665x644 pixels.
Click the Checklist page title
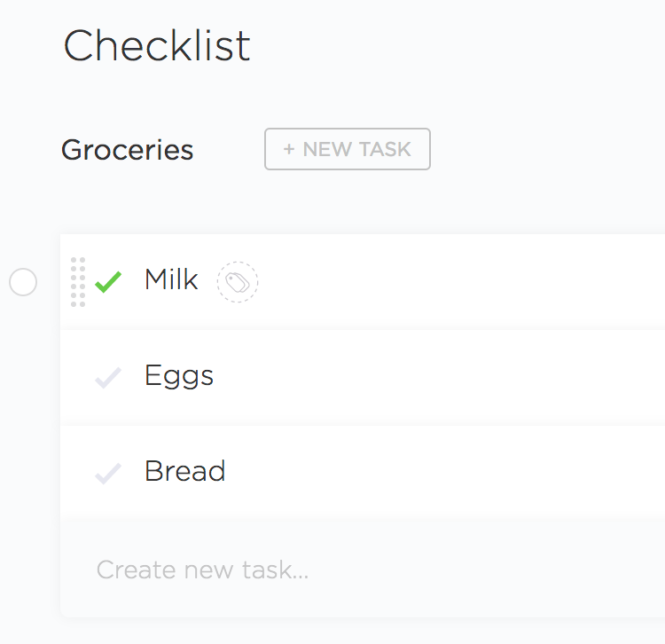click(157, 45)
